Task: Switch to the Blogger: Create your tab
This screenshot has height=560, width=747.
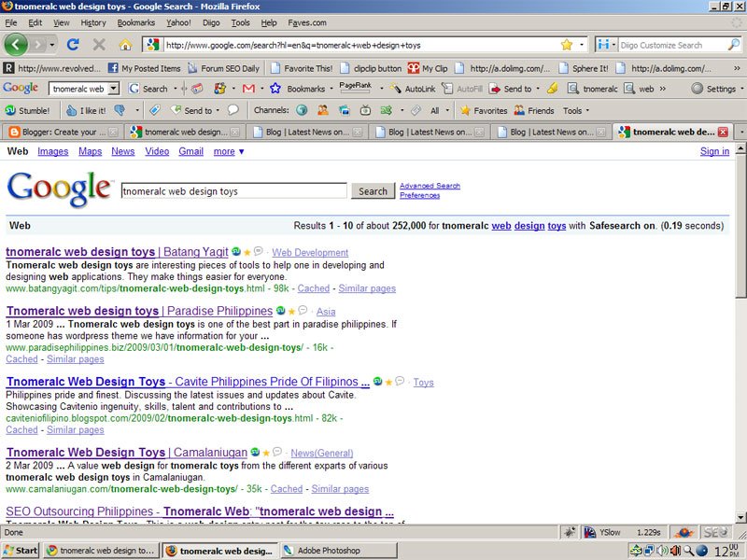Action: tap(63, 132)
